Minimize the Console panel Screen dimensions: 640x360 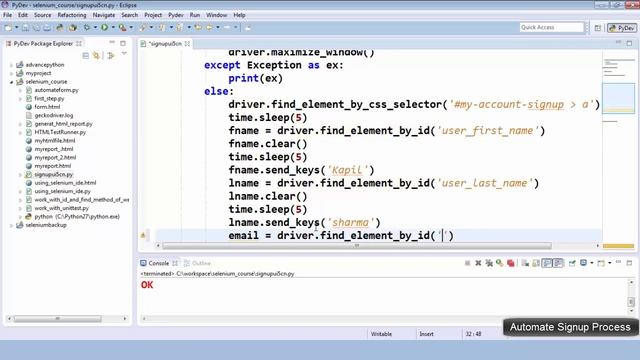pyautogui.click(x=618, y=262)
